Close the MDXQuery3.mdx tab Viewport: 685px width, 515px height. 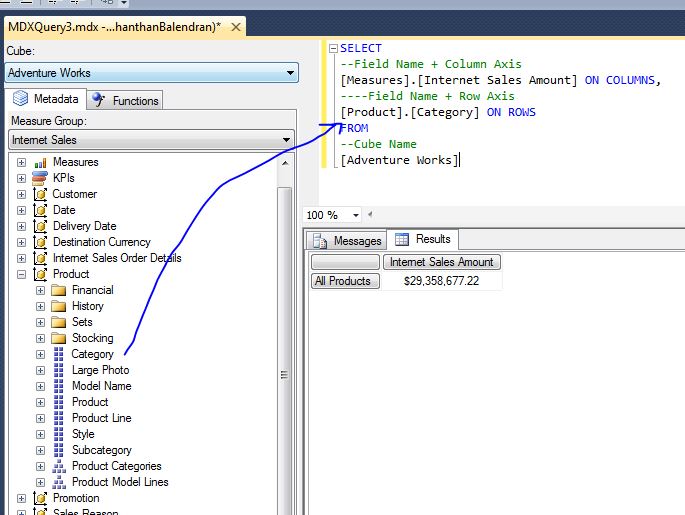click(x=236, y=27)
